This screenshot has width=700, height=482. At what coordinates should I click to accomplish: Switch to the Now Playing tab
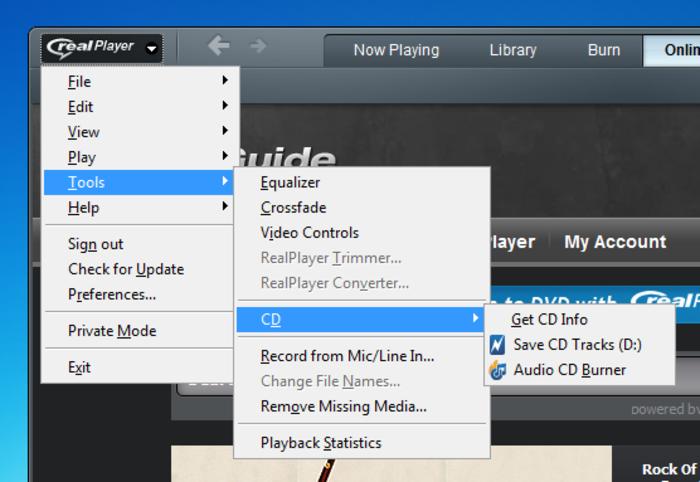pos(396,50)
